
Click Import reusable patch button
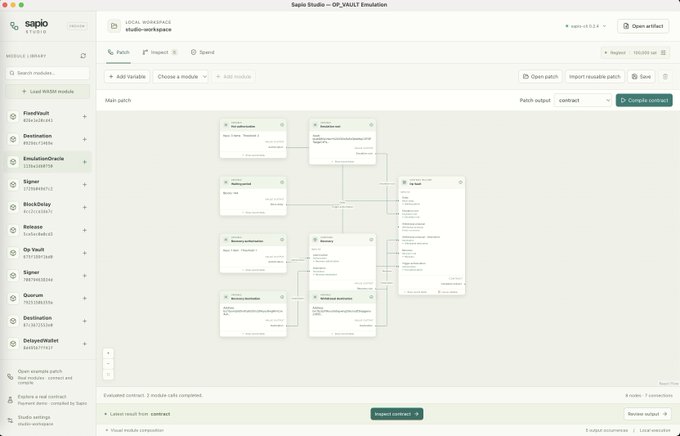[x=595, y=77]
